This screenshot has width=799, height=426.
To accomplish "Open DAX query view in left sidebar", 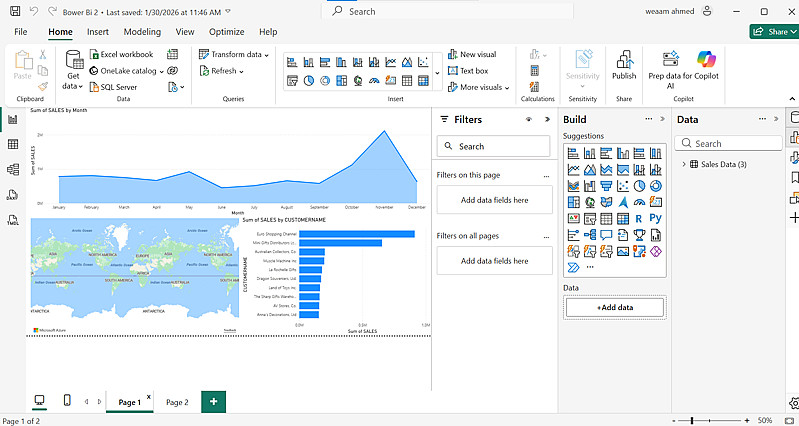I will point(13,195).
